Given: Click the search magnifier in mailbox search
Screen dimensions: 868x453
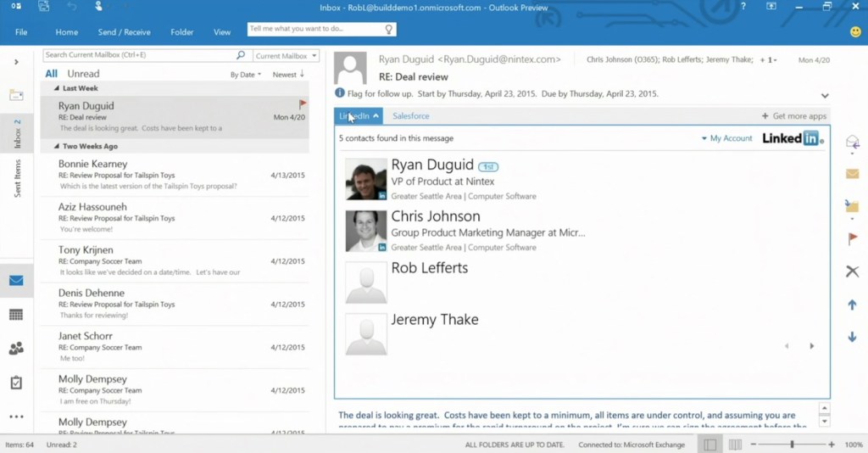Looking at the screenshot, I should [x=241, y=55].
